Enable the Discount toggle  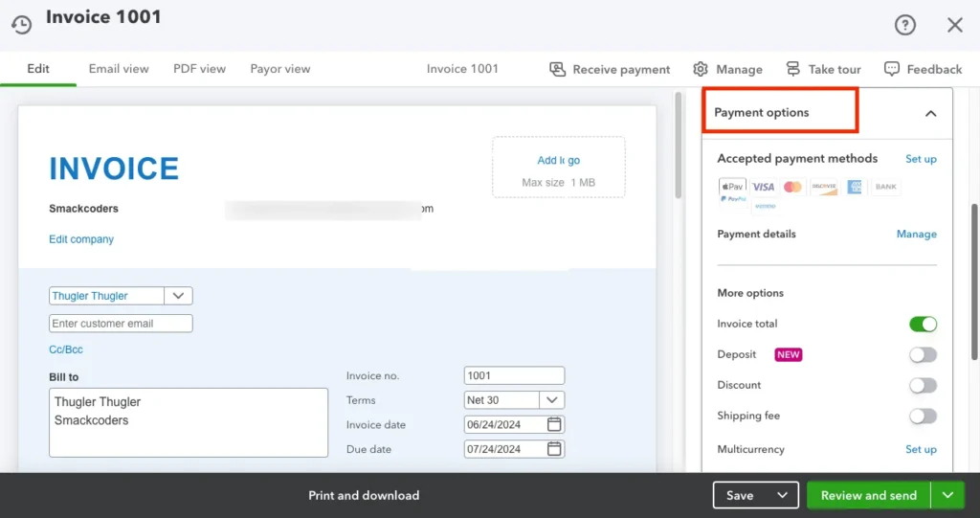click(923, 385)
